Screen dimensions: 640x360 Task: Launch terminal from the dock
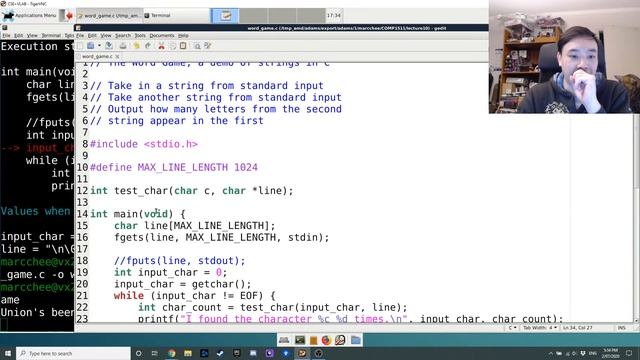coord(300,340)
